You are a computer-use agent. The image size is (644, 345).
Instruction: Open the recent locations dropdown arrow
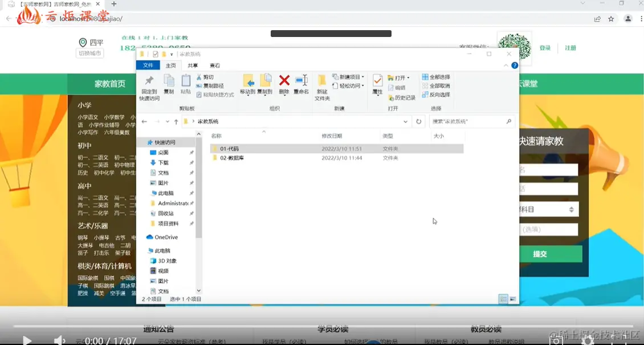[x=167, y=121]
